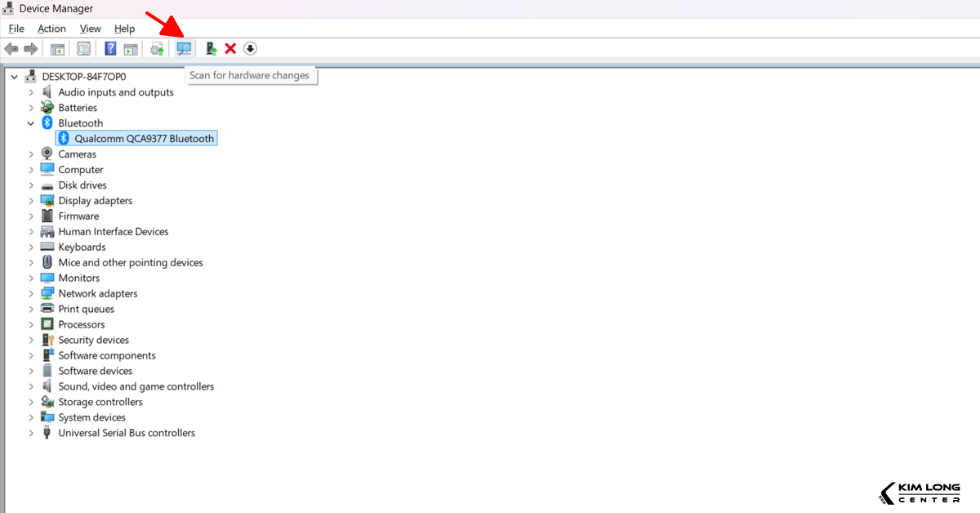The image size is (980, 513).
Task: Click the Add drivers toolbar icon
Action: click(210, 48)
